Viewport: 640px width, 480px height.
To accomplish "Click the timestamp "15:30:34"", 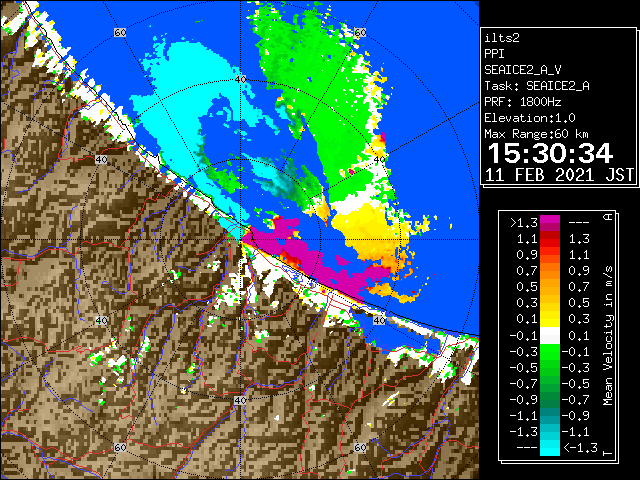I will (x=550, y=153).
